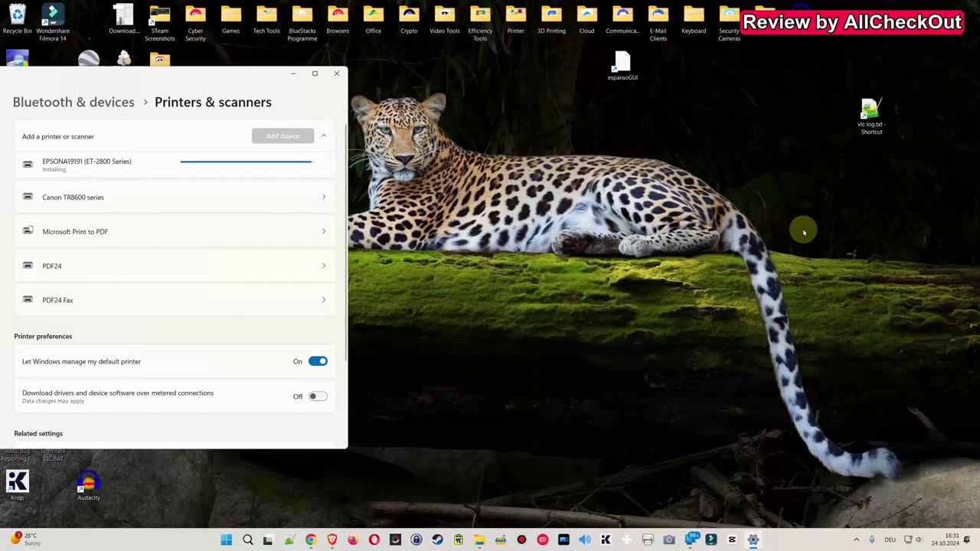Launch Audacity from the desktop

pyautogui.click(x=89, y=485)
